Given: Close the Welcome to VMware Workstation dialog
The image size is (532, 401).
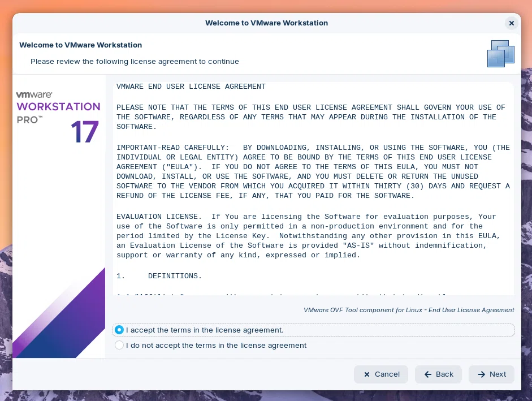Looking at the screenshot, I should pyautogui.click(x=511, y=23).
